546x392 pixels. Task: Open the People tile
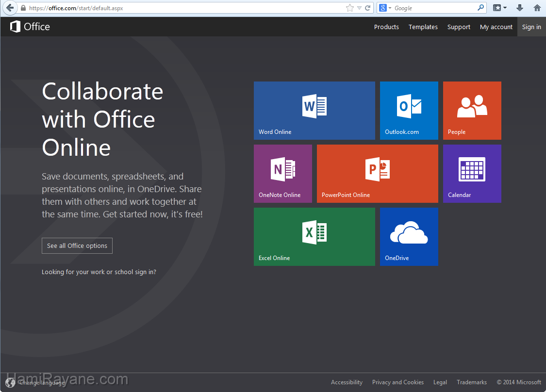472,110
